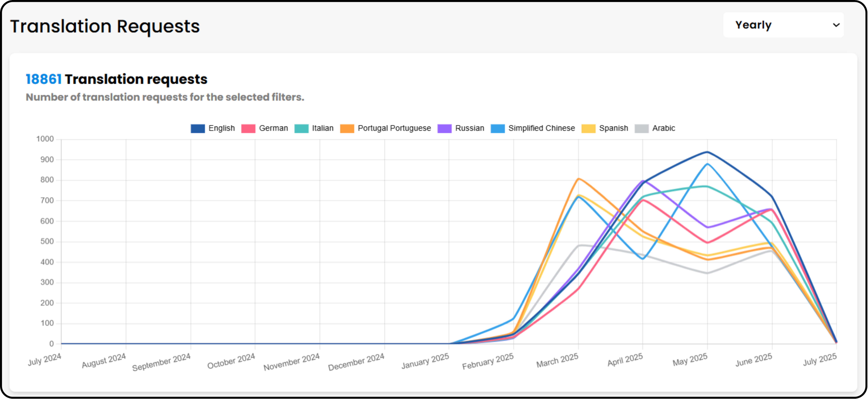Click the Portugal Portuguese legend label
Screen dimensions: 868x399
(394, 128)
